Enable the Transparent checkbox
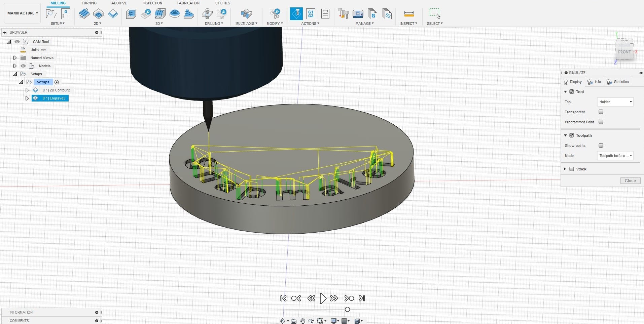The height and width of the screenshot is (324, 644). 601,112
